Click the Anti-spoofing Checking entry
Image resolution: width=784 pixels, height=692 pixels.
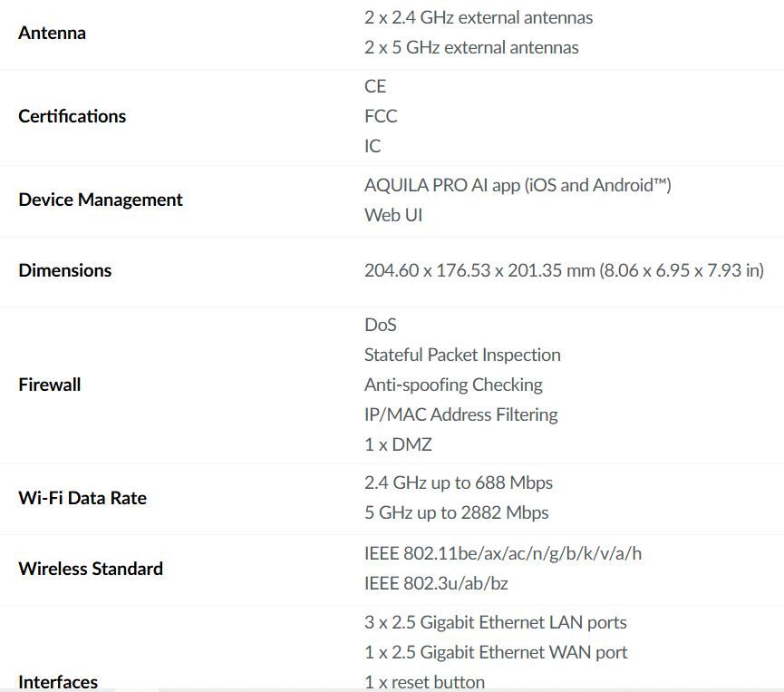point(453,385)
